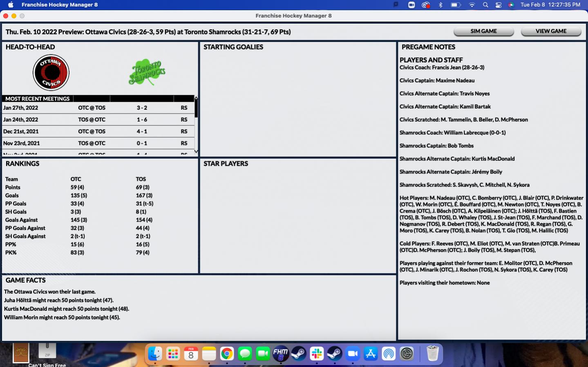
Task: Select the Jan 27th, 2022 meeting row
Action: pos(98,108)
